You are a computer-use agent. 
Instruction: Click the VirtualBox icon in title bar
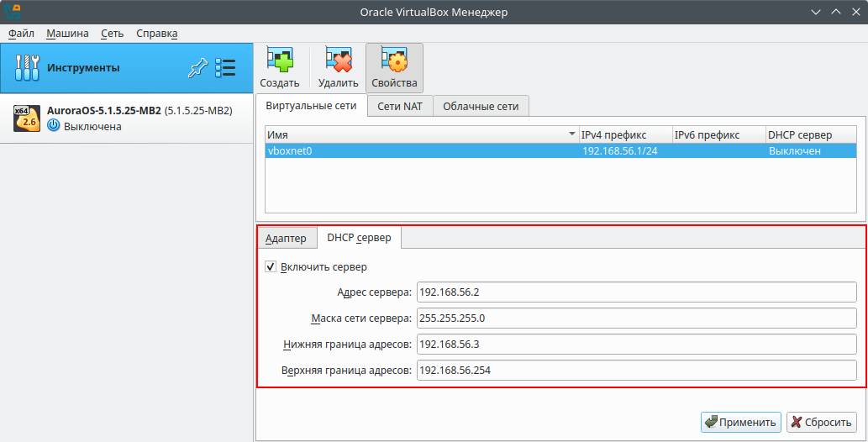click(x=13, y=12)
